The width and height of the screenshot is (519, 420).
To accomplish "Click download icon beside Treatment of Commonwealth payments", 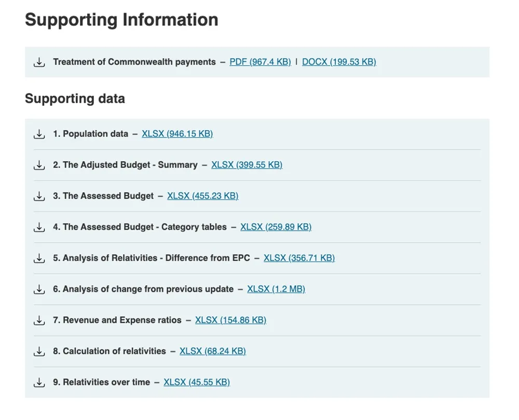I will [39, 62].
